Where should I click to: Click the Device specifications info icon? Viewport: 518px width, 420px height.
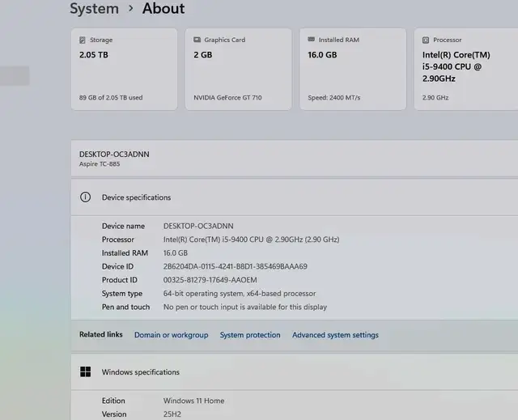[x=85, y=197]
